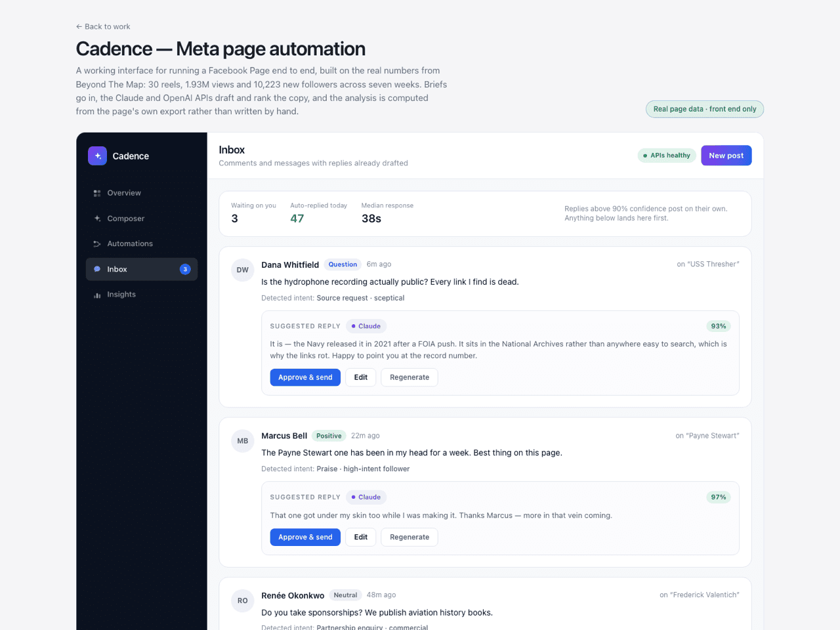Click the on "USS Thresher" post reference
Viewport: 840px width, 630px height.
click(708, 264)
